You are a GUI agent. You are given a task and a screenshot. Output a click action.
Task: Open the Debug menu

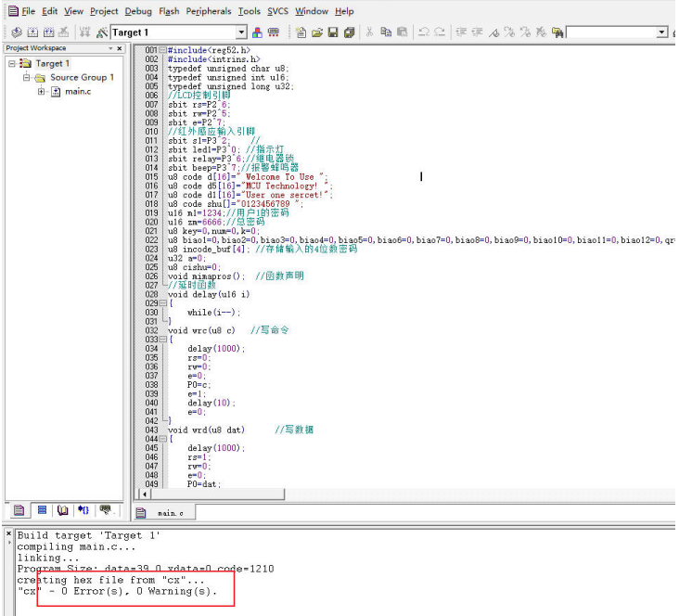(138, 11)
